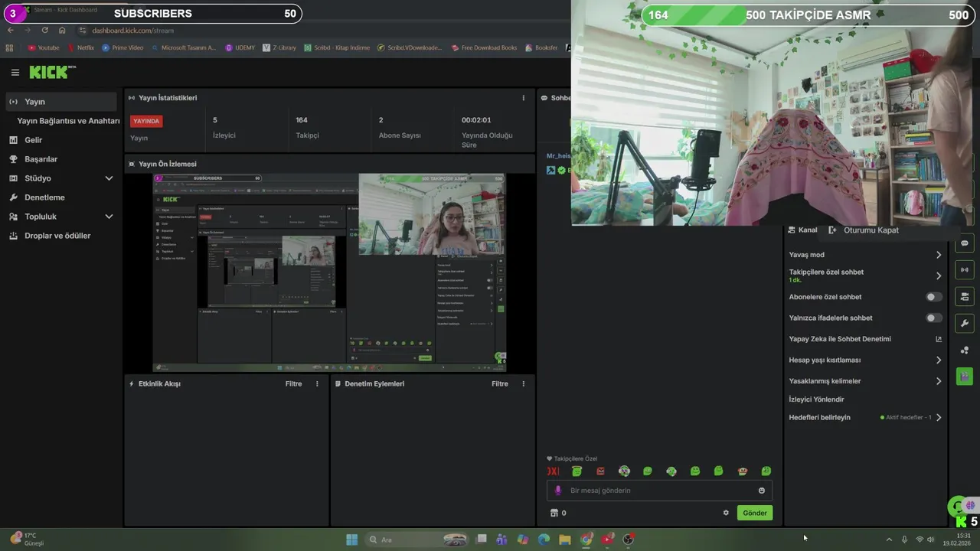Open Windows Start menu
Viewport: 980px width, 551px height.
351,540
